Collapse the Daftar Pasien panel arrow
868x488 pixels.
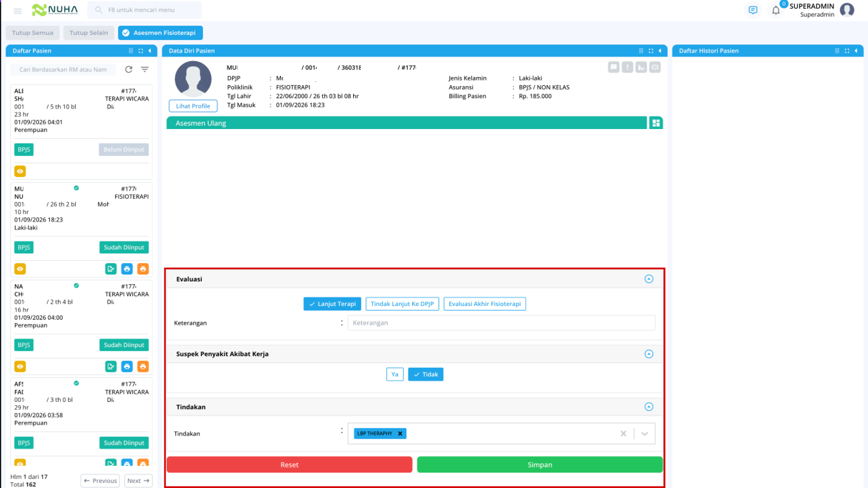150,51
